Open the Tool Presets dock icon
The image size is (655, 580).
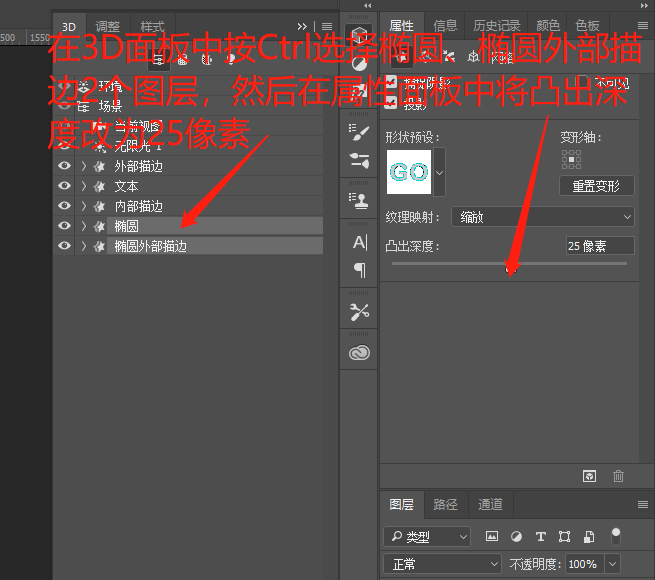click(359, 312)
